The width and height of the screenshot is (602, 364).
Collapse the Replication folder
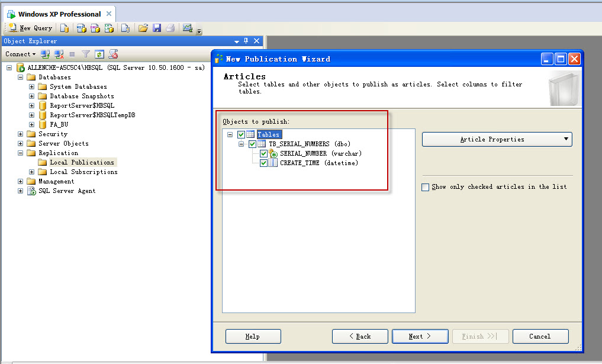coord(20,153)
